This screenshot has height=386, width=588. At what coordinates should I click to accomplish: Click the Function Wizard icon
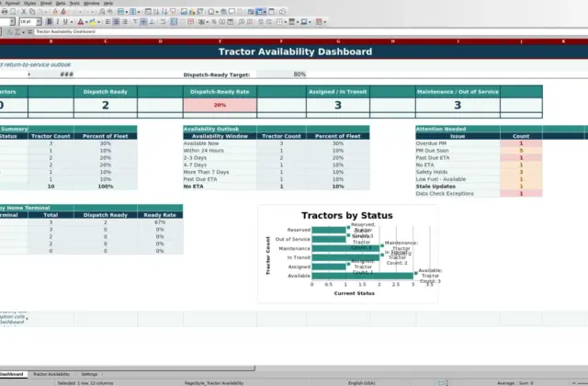[x=10, y=32]
